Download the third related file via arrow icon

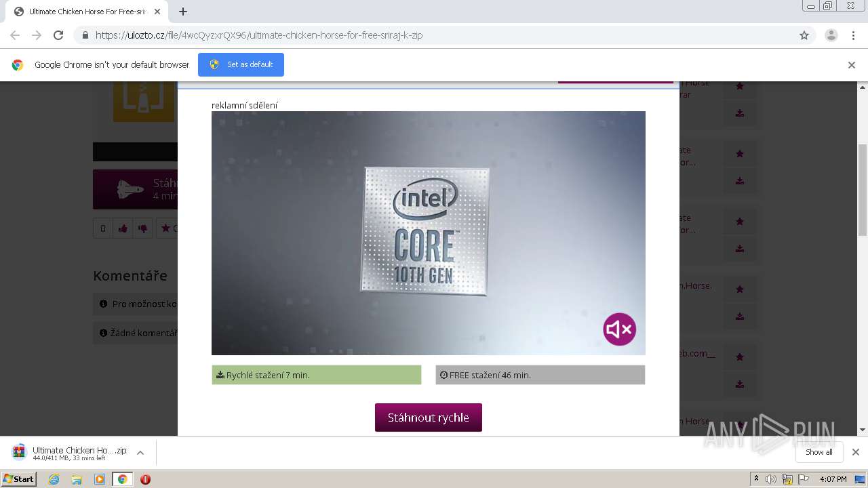[x=740, y=249]
